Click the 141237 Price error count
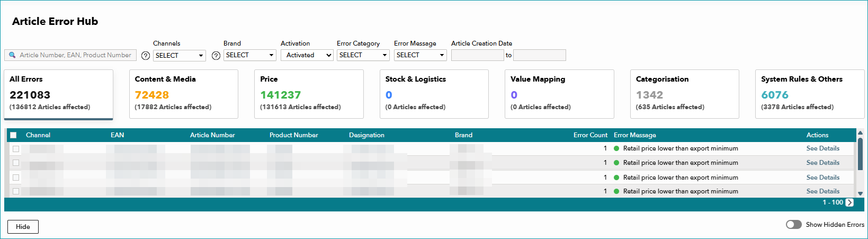The width and height of the screenshot is (868, 239). pos(281,95)
